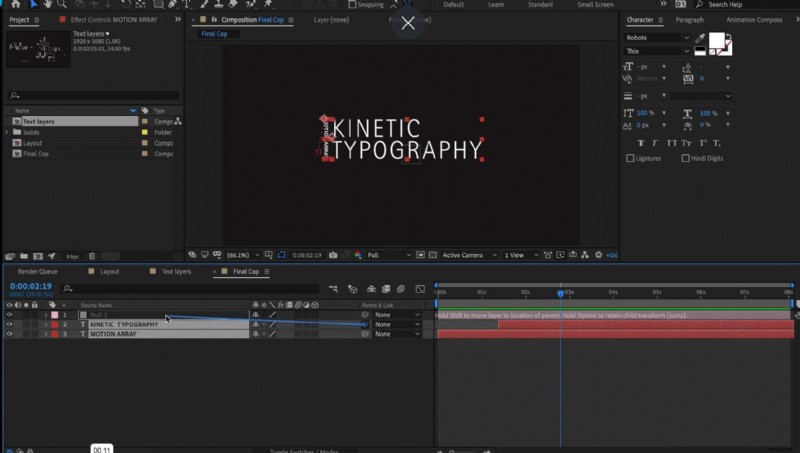Hide the MOTION ARRAY layer eye
The width and height of the screenshot is (800, 453).
(9, 334)
